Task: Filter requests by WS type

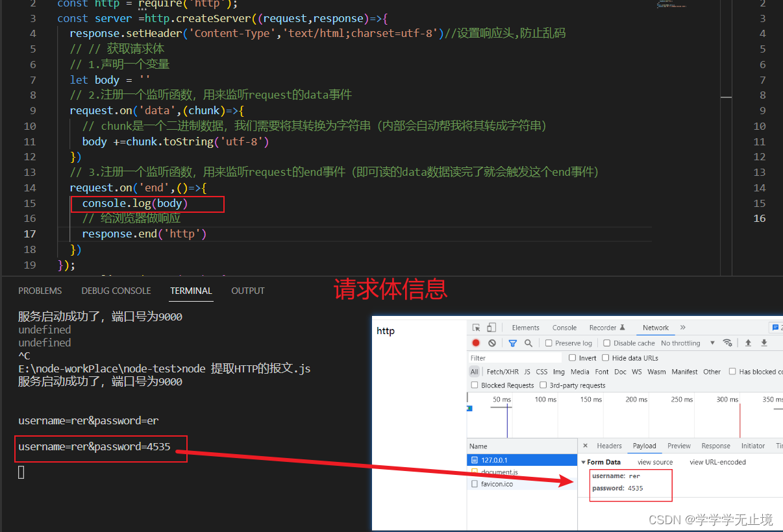Action: 636,372
